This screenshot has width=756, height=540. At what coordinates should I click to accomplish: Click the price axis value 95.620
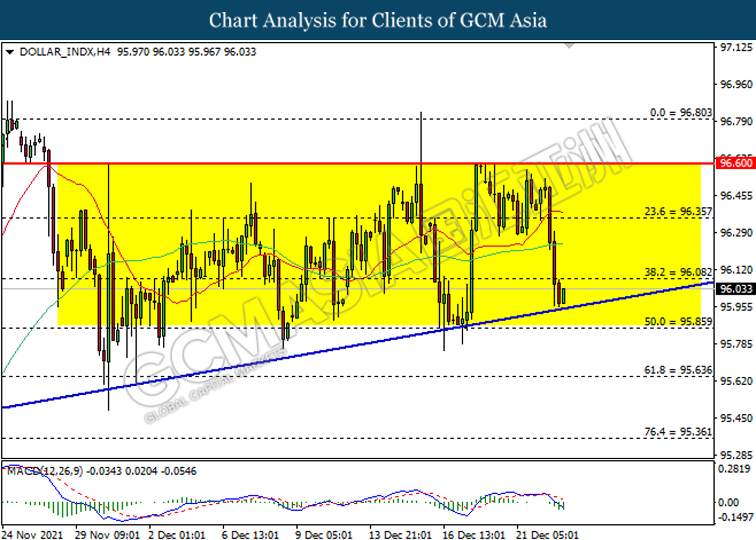coord(736,381)
